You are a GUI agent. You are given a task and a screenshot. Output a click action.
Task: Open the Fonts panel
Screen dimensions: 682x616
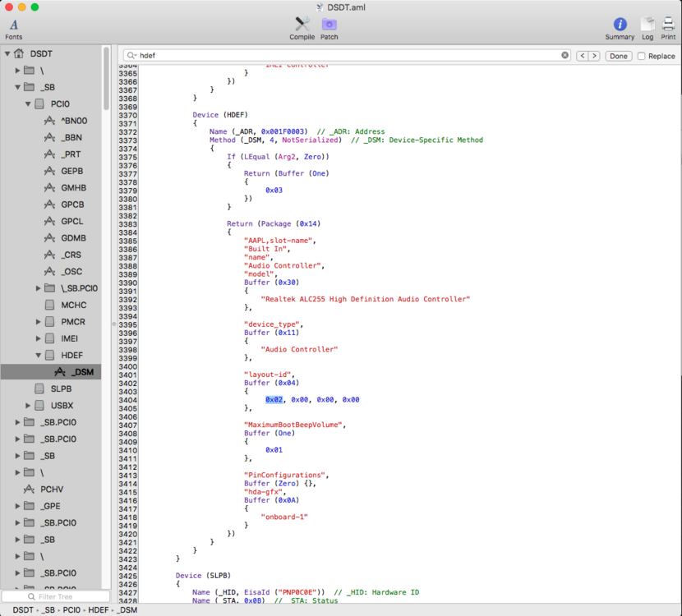pos(13,25)
